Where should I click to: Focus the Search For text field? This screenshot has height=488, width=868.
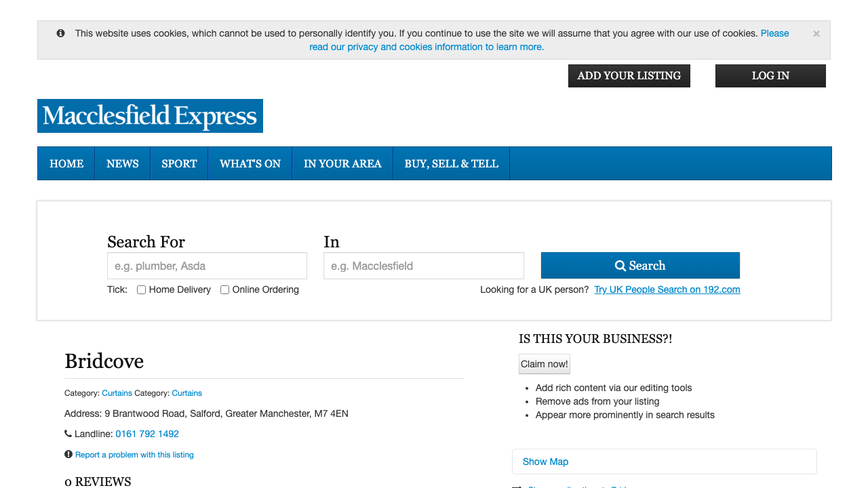207,266
